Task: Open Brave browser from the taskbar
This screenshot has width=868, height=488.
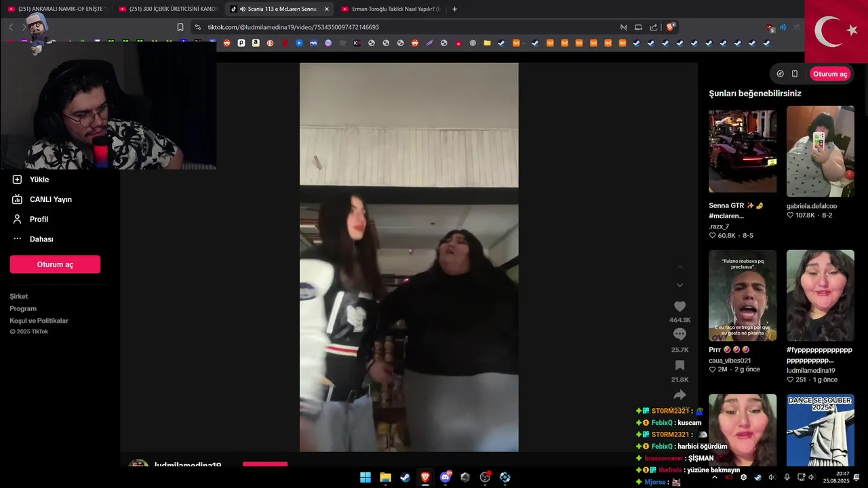Action: click(425, 477)
